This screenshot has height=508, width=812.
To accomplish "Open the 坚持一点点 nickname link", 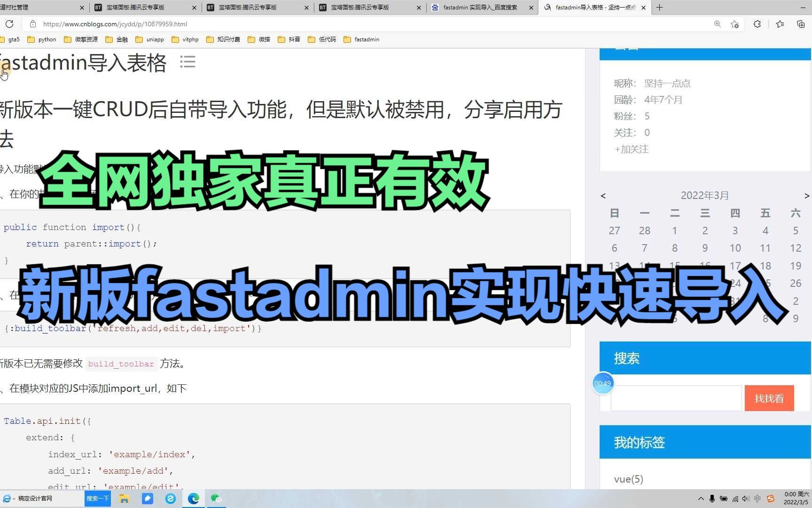I will [667, 83].
